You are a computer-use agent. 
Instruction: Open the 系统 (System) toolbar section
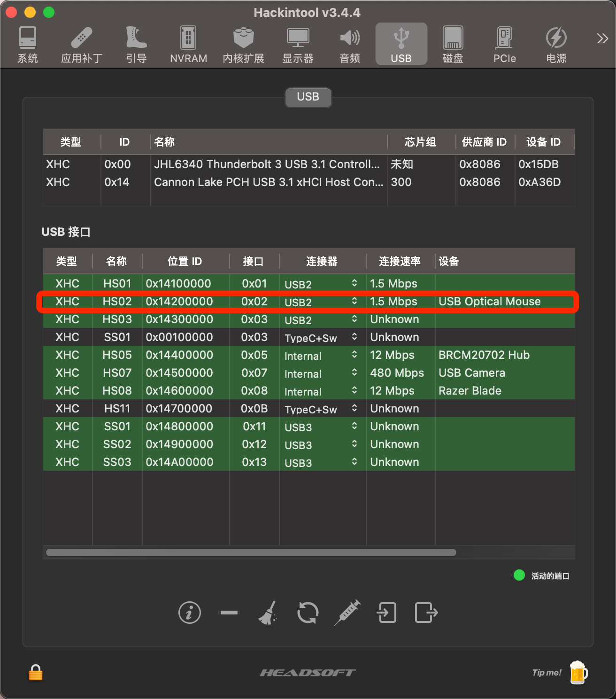[x=28, y=45]
